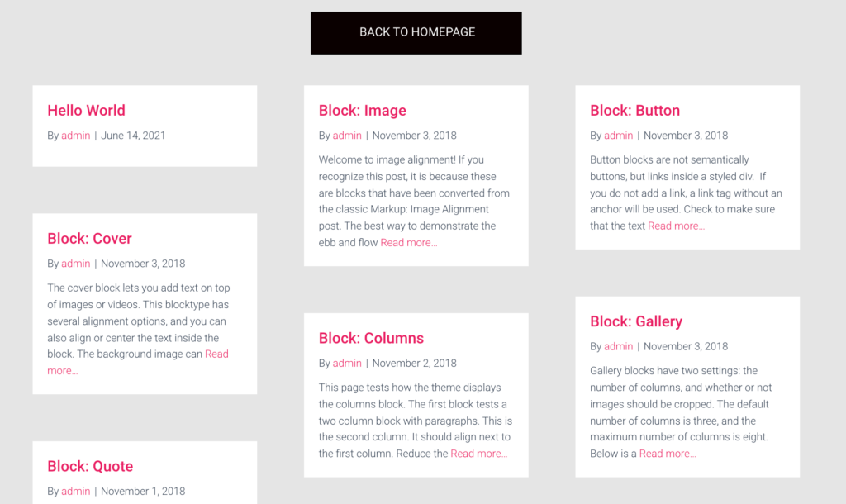
Task: Click the admin link under Block: Columns
Action: click(347, 363)
